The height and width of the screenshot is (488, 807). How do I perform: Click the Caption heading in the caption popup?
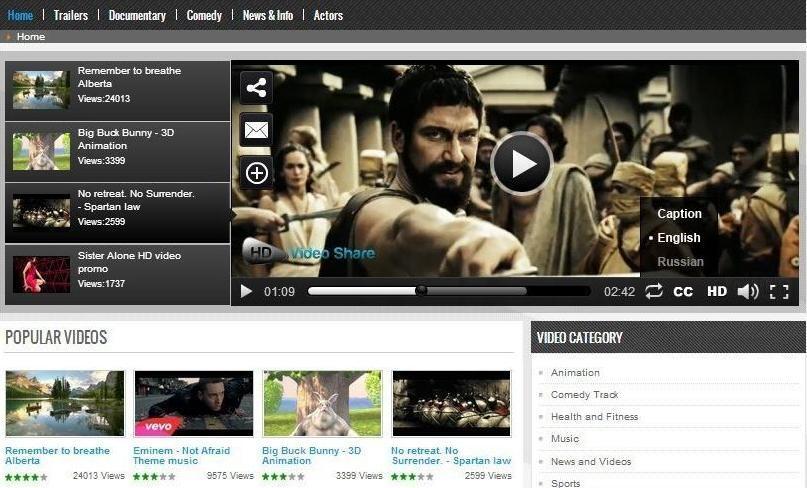click(x=679, y=214)
